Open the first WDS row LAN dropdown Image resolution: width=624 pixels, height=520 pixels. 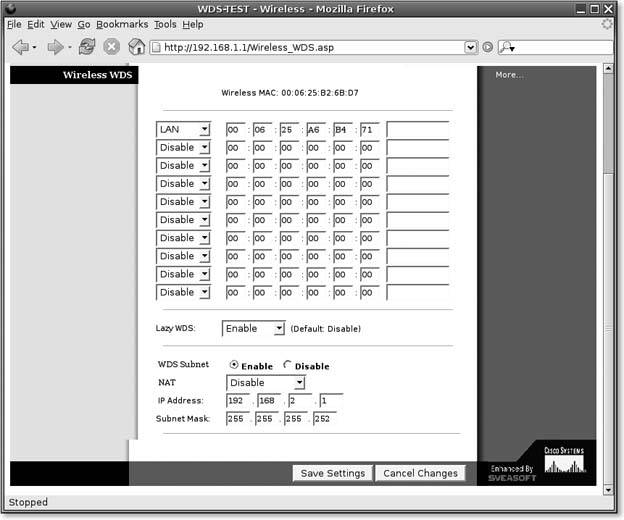[183, 129]
